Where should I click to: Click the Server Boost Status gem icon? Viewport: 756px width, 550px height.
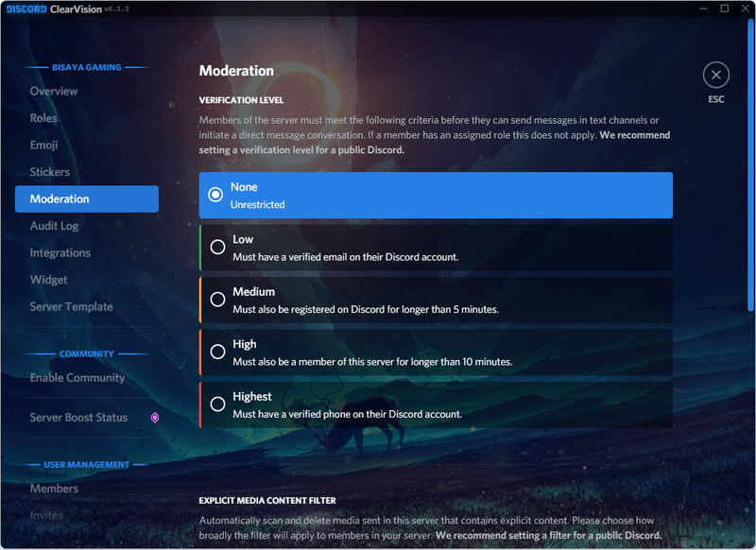pyautogui.click(x=155, y=418)
